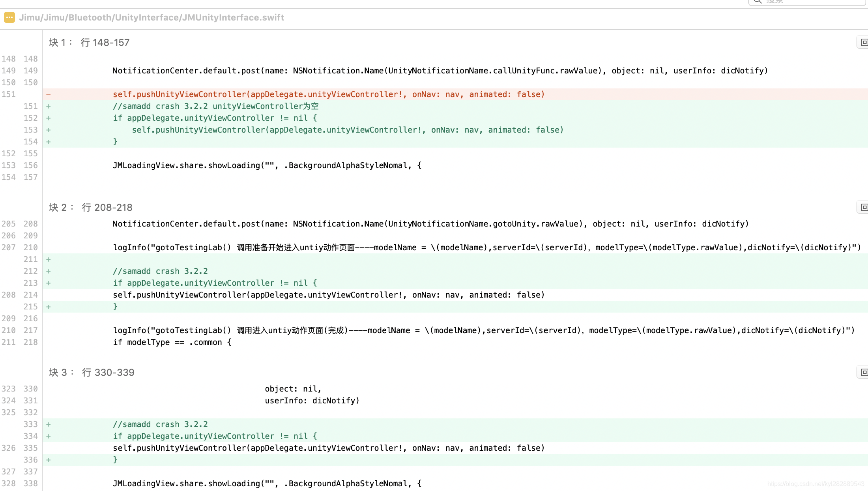Click the 块 2: 行 208-218 hunk header

(91, 207)
